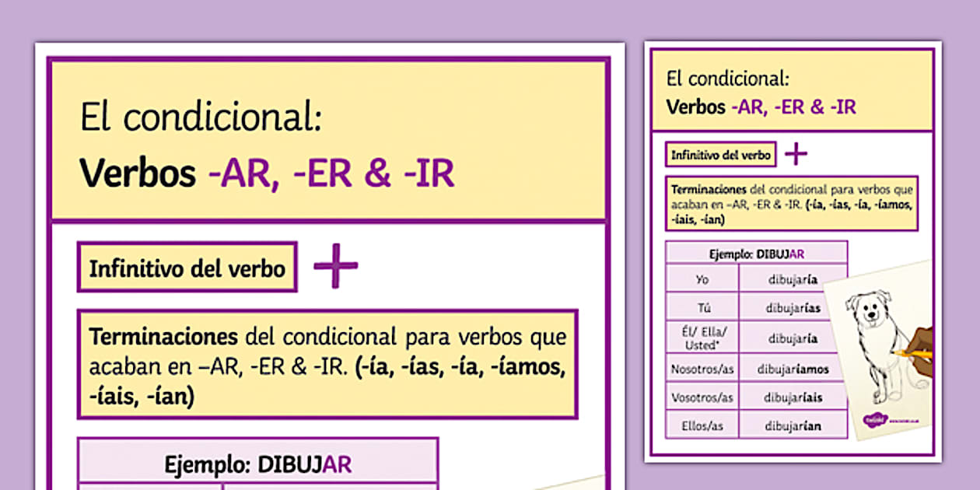Select the 'Vosotros/as' row label

click(701, 397)
